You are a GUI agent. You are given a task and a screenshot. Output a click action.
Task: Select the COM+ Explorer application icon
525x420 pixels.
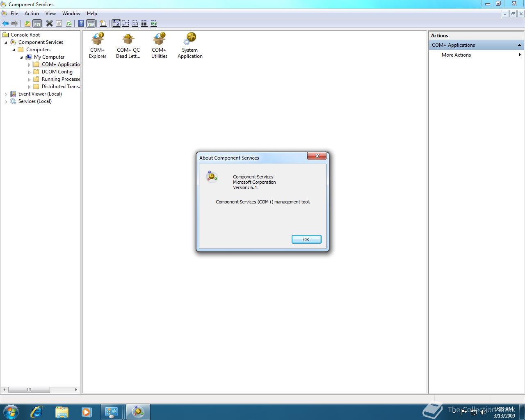[98, 46]
